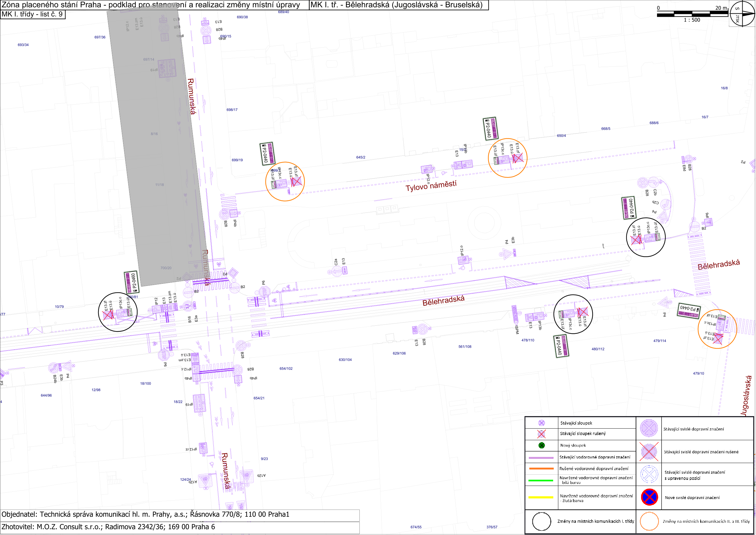Click the P2-0460 parking zone sign

132,283
